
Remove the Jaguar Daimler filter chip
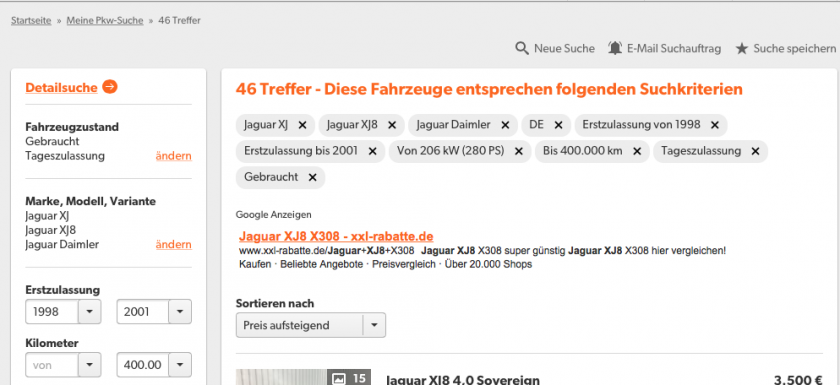click(505, 125)
